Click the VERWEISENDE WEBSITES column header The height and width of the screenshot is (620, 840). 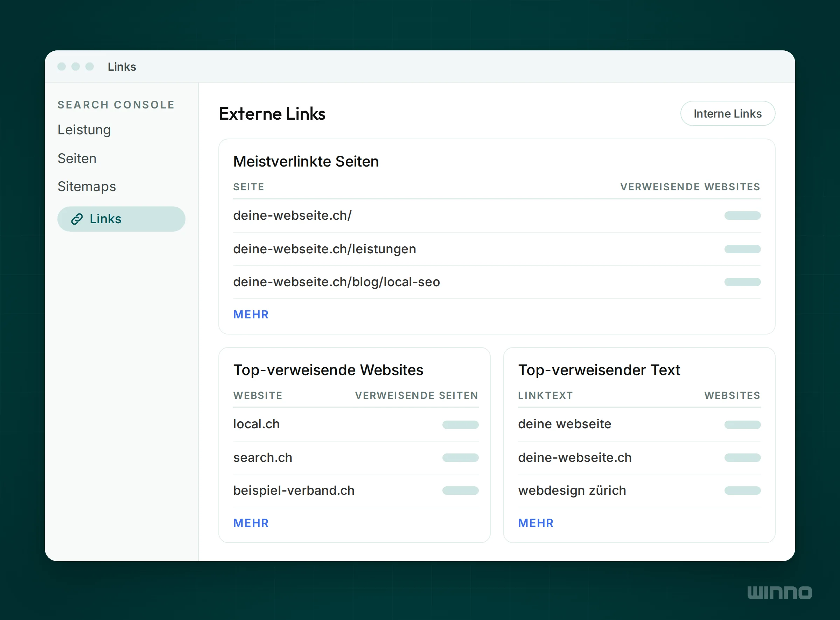[690, 187]
